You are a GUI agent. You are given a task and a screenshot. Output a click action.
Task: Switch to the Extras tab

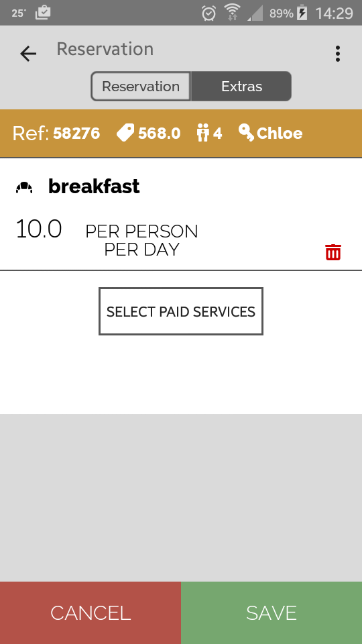(241, 87)
